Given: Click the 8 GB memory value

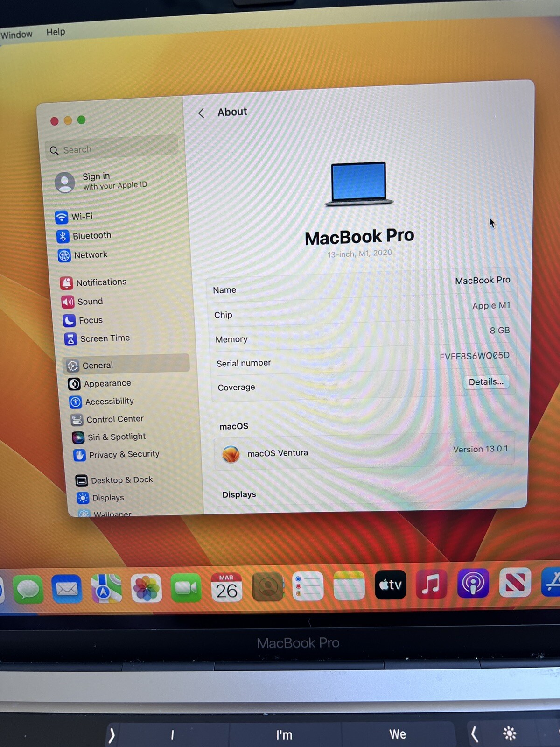Looking at the screenshot, I should pyautogui.click(x=500, y=331).
